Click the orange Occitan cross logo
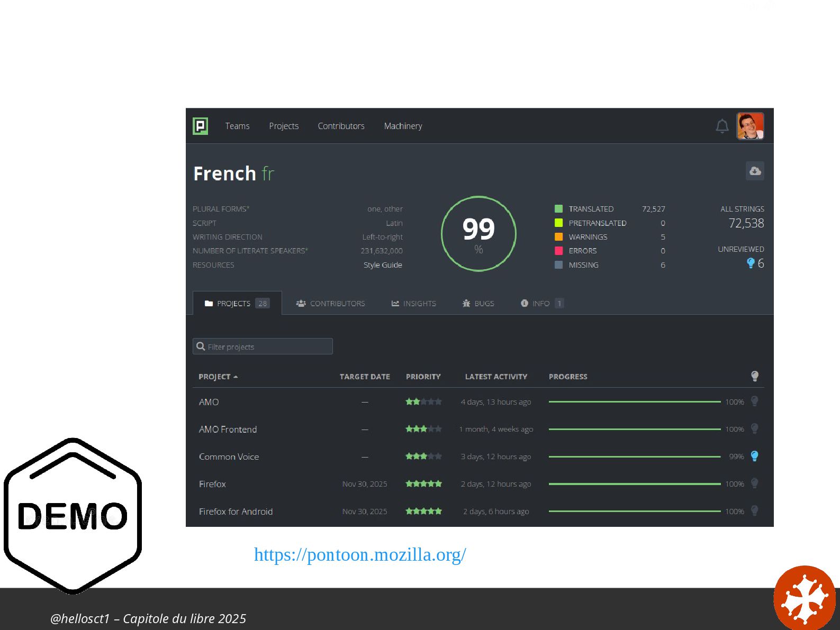Screen dimensions: 840x630 [x=805, y=598]
